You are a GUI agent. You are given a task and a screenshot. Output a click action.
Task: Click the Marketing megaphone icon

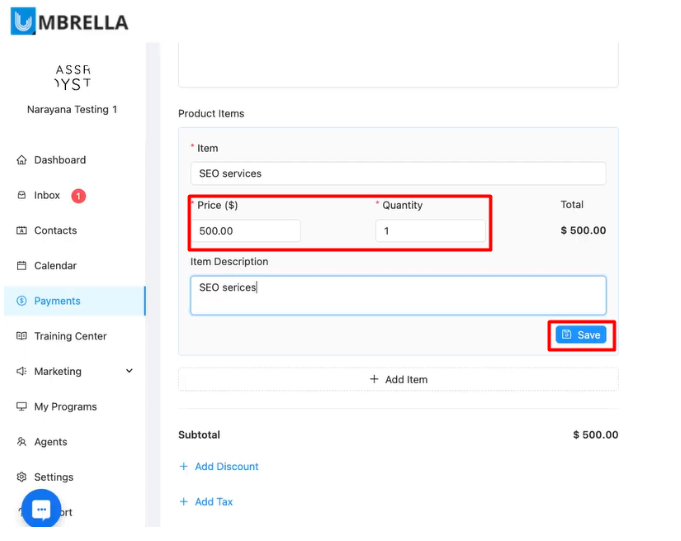tap(22, 372)
